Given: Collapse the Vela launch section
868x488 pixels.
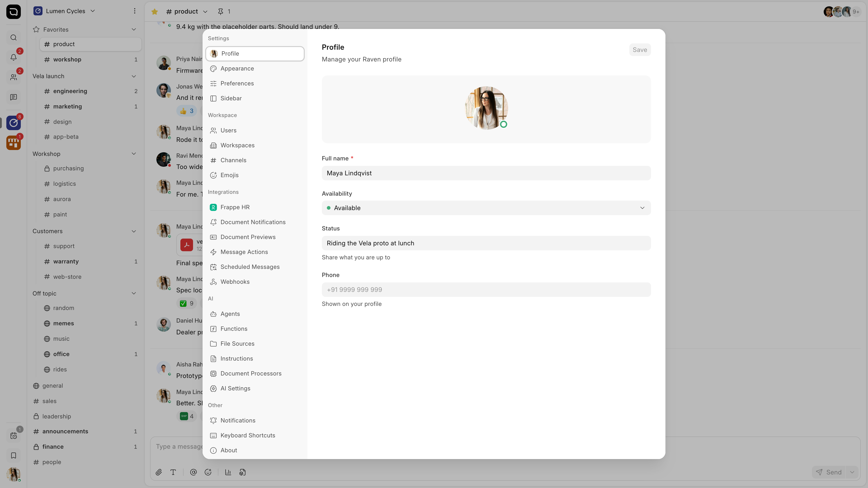Looking at the screenshot, I should [x=134, y=76].
